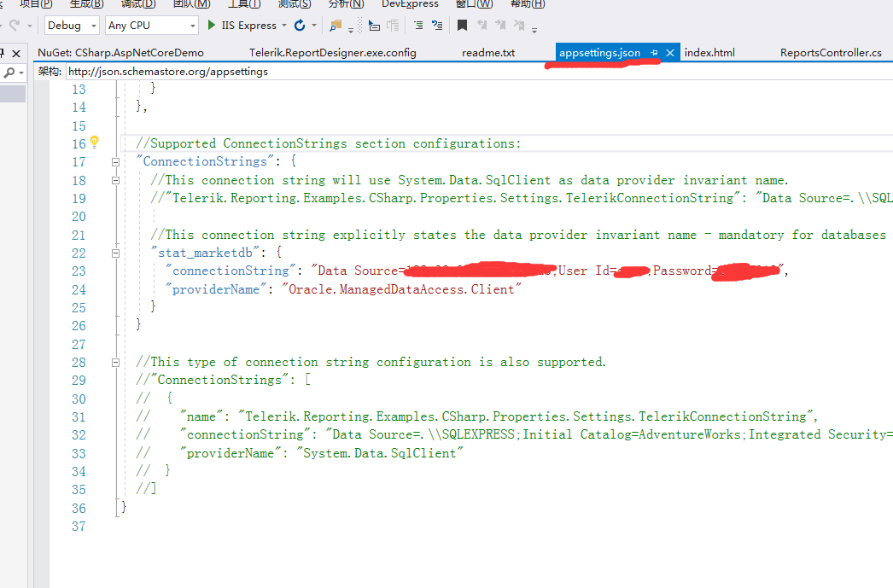Screen dimensions: 893x588
Task: Click the "ConnectionStrings" key on line 17
Action: pos(205,161)
